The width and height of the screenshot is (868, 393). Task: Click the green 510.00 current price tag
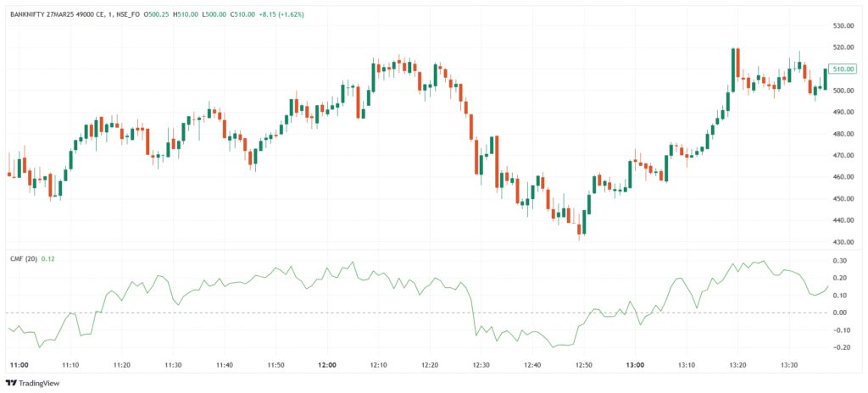coord(843,69)
